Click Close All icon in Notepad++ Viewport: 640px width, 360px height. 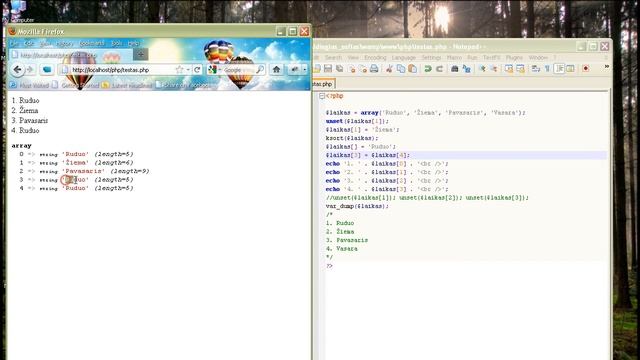click(362, 69)
